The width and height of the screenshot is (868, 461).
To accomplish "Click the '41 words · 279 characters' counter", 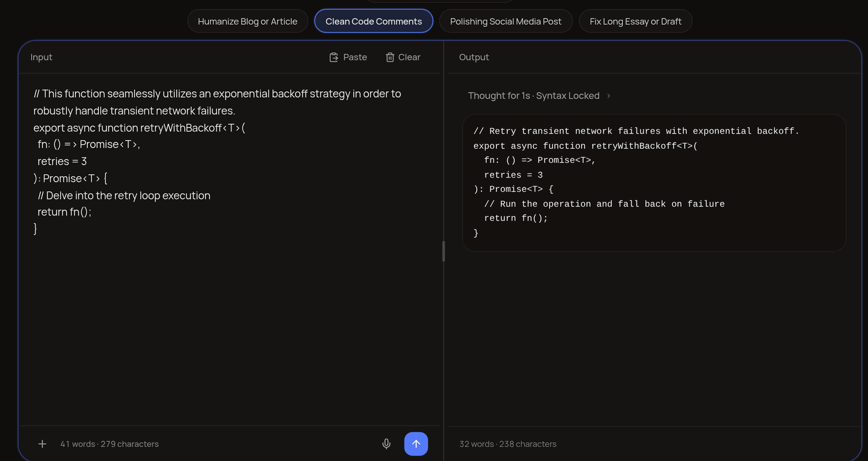I will pos(110,444).
